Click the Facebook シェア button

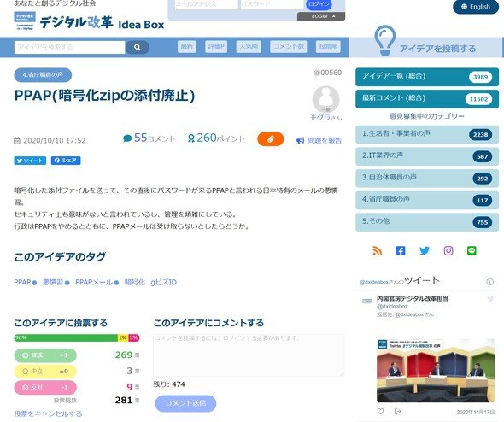click(x=66, y=161)
